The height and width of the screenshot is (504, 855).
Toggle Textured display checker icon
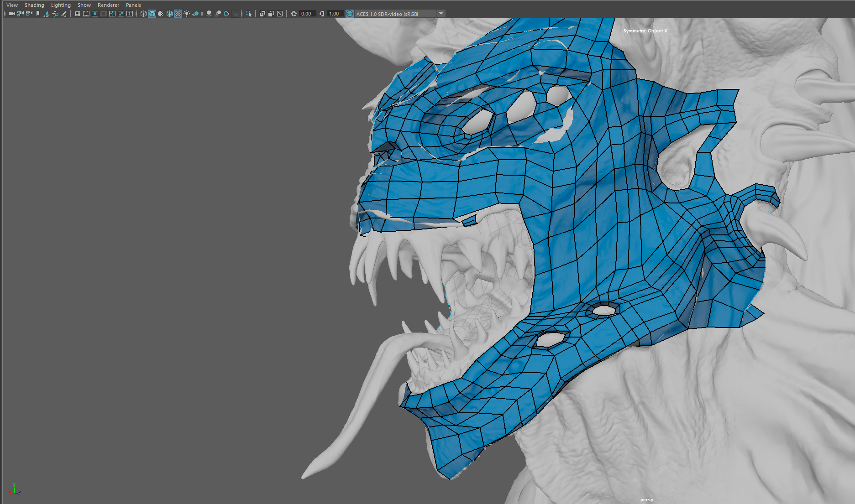178,14
